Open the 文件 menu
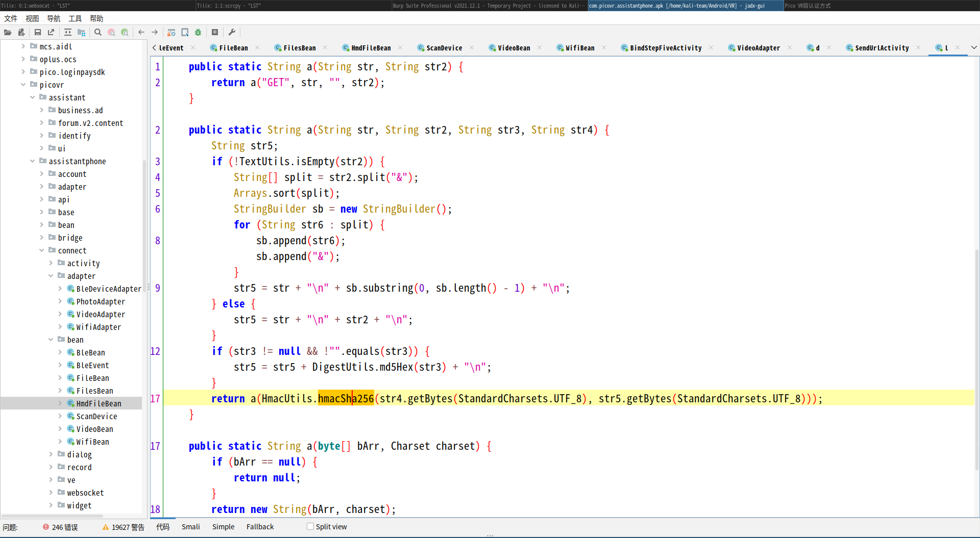Viewport: 980px width, 538px height. (x=11, y=18)
